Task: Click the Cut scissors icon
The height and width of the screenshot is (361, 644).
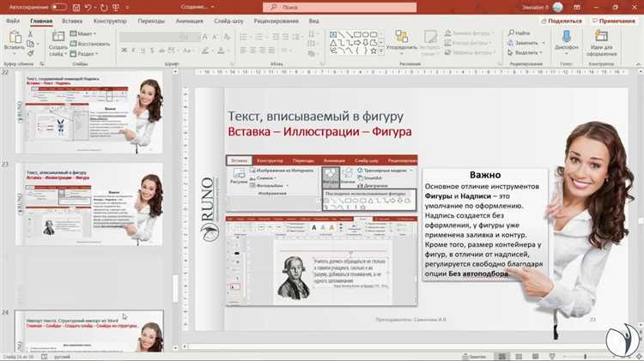Action: point(30,33)
